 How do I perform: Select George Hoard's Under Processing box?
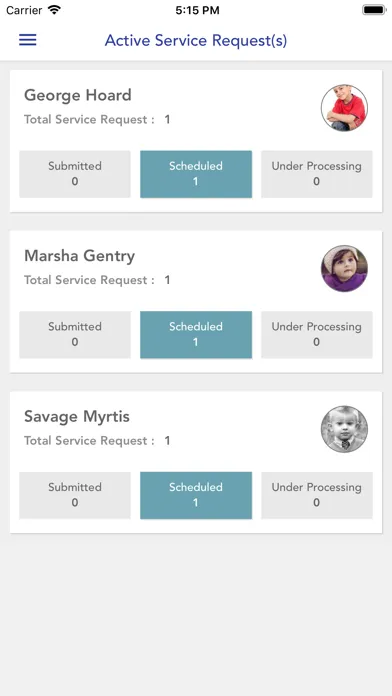point(317,174)
